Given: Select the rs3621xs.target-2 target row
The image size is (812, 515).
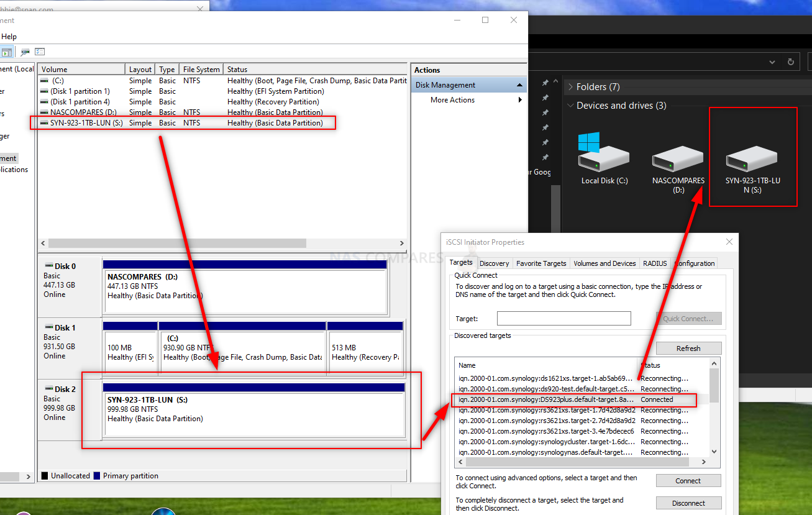Looking at the screenshot, I should coord(582,421).
